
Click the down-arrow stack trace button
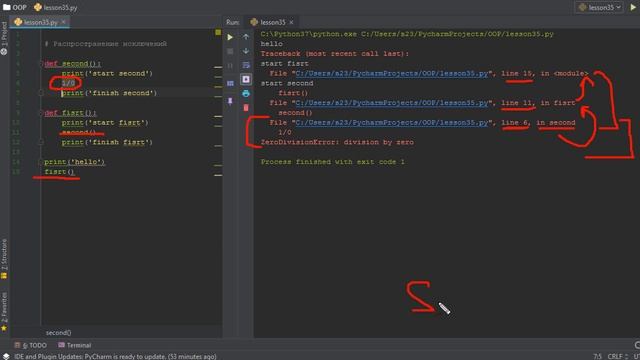[x=246, y=51]
